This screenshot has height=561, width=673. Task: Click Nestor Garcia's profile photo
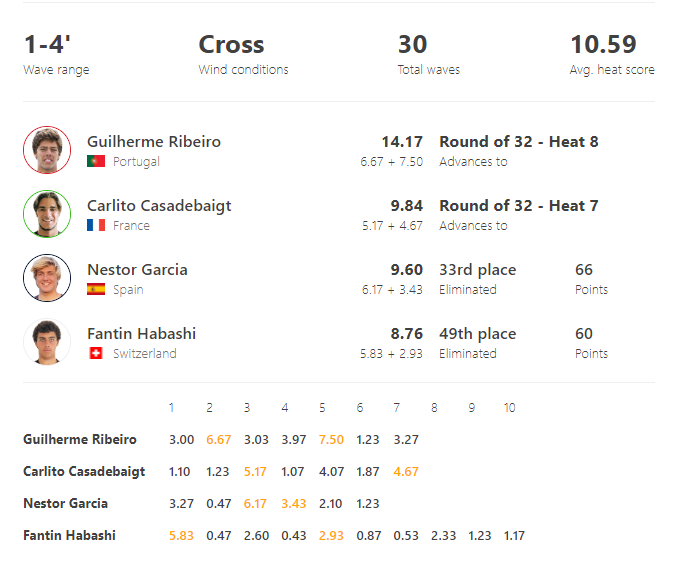(47, 278)
